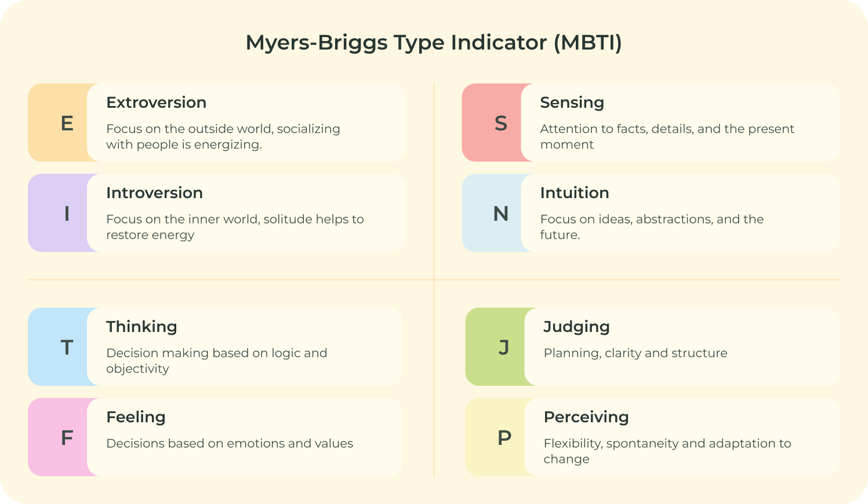Screen dimensions: 868x504
Task: Click the blue T letter tile
Action: pyautogui.click(x=58, y=347)
